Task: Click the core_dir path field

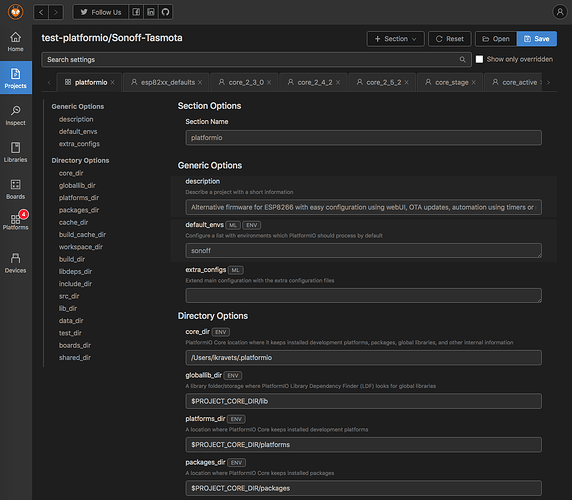Action: [x=363, y=358]
